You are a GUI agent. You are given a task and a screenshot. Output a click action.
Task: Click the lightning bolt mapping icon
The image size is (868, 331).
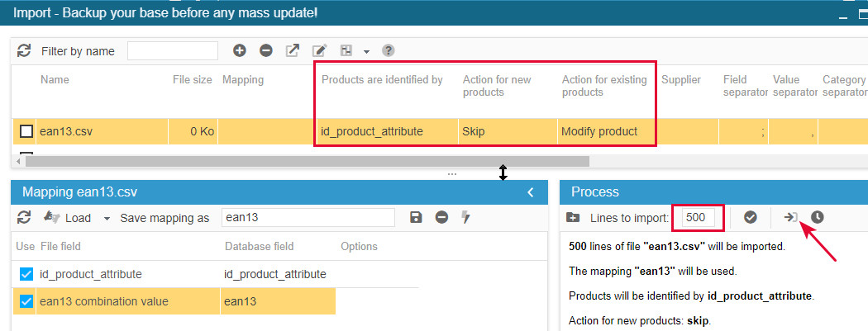click(x=465, y=217)
